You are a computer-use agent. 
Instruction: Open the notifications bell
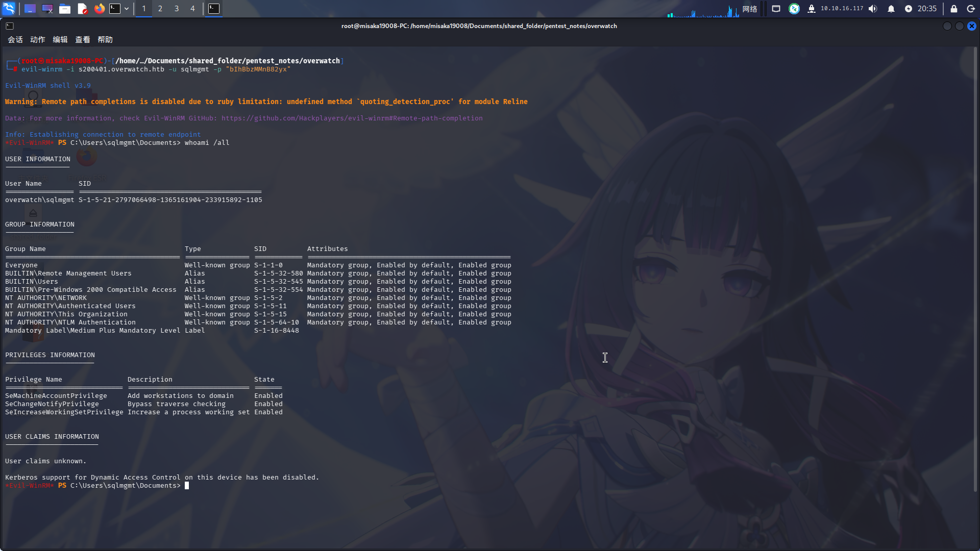[x=891, y=9]
